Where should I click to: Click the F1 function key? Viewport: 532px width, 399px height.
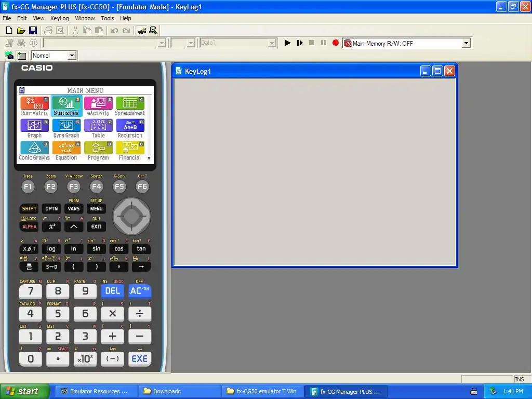point(28,187)
